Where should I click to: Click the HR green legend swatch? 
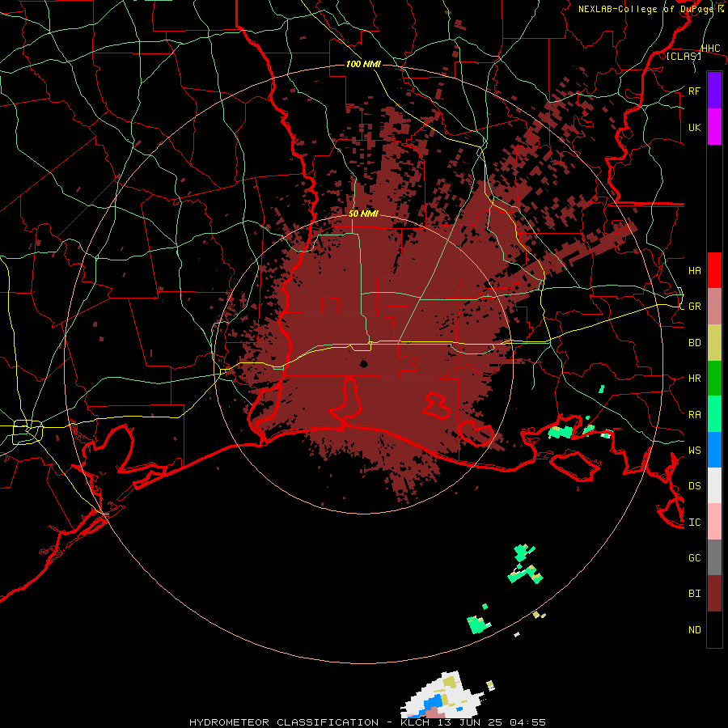[714, 379]
